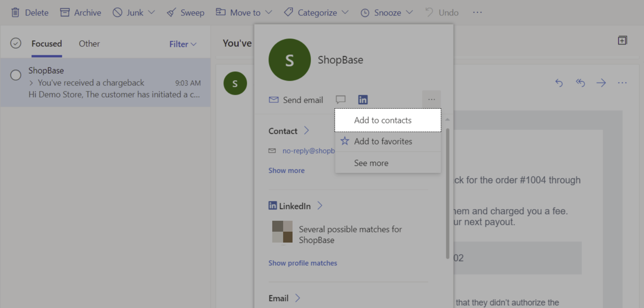Start a chat with ShopBase
Viewport: 644px width, 308px height.
(x=341, y=100)
